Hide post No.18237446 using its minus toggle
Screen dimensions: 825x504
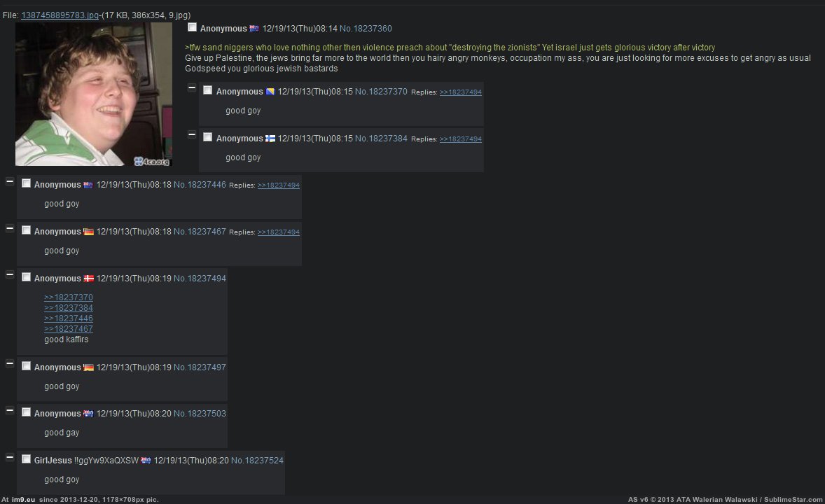click(x=10, y=181)
